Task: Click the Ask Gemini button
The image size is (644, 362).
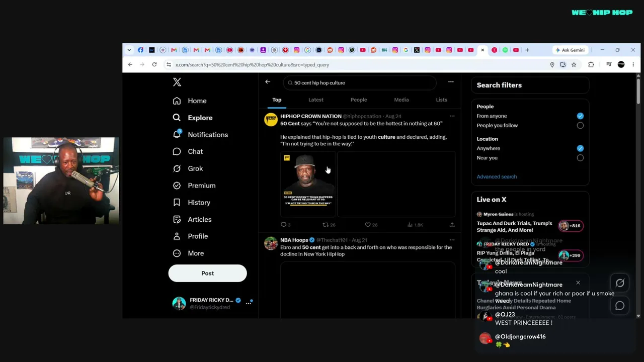Action: (x=570, y=50)
